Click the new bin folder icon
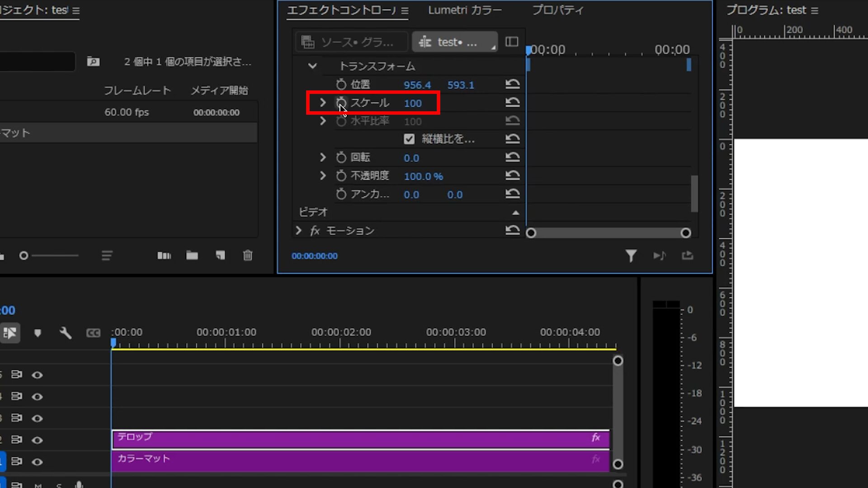The width and height of the screenshot is (868, 488). coord(192,255)
